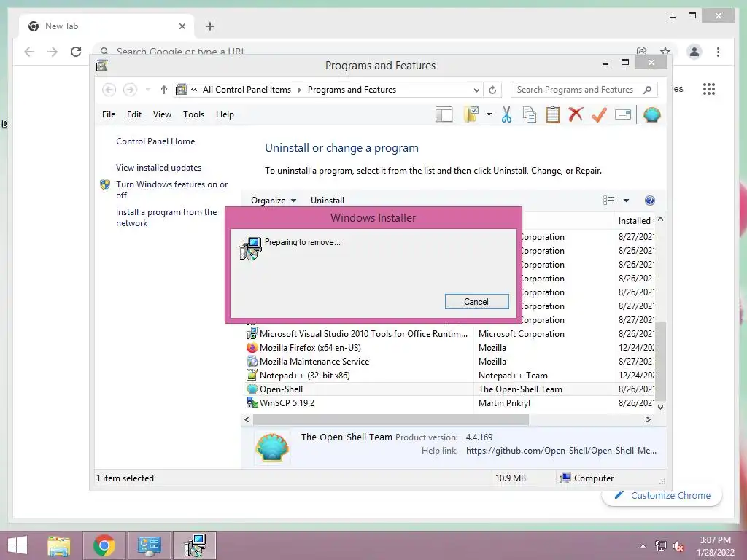
Task: Open recent locations dropdown next to Forward arrow
Action: coord(147,90)
